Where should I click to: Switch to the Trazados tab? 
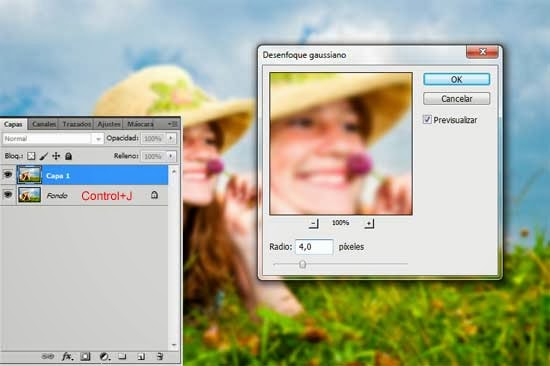click(76, 124)
